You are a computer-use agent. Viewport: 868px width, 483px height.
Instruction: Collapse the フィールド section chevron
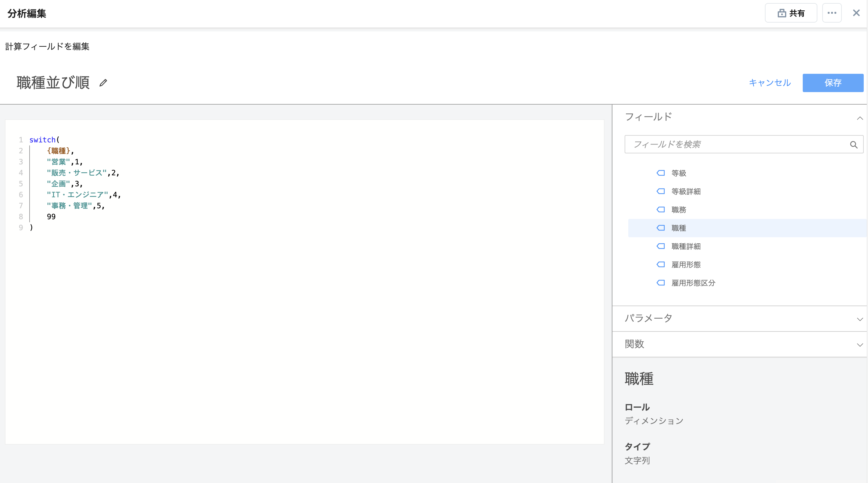point(859,118)
